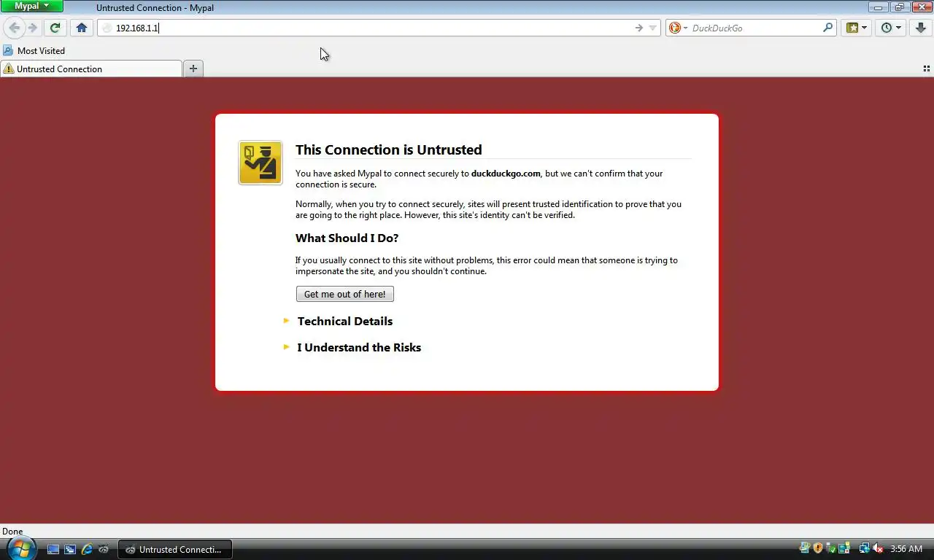The height and width of the screenshot is (560, 934).
Task: Click the muted volume speaker tray icon
Action: 878,548
